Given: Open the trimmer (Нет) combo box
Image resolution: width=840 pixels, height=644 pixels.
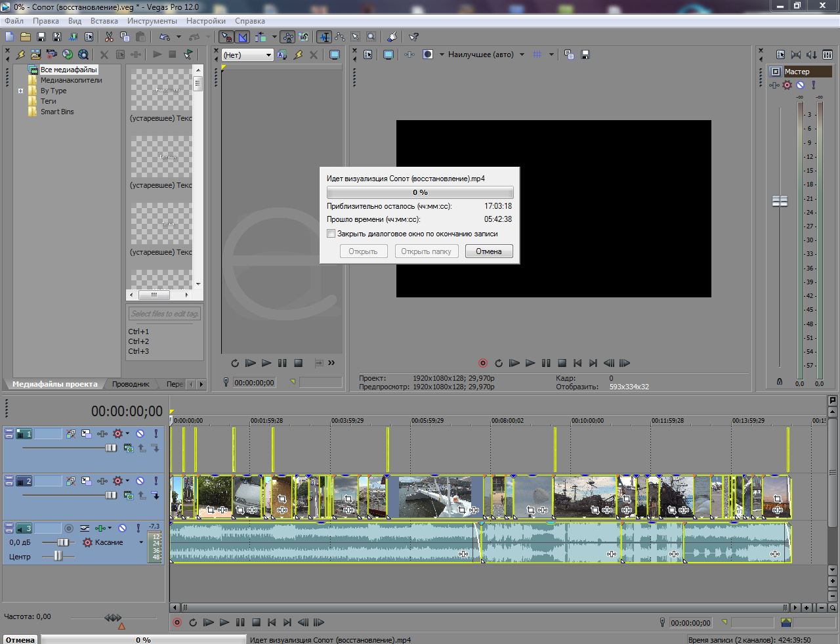Looking at the screenshot, I should (x=247, y=55).
